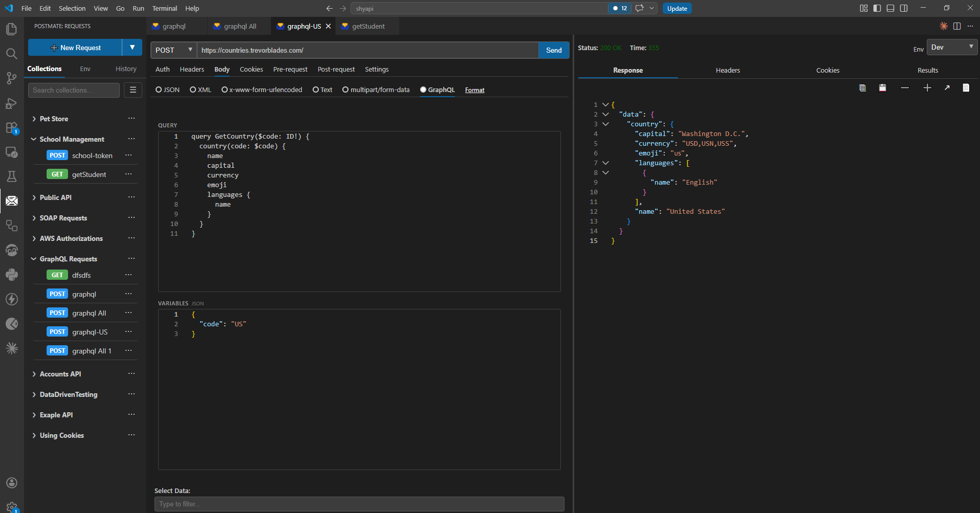Open the Extensions view
Image resolution: width=980 pixels, height=513 pixels.
(x=11, y=128)
